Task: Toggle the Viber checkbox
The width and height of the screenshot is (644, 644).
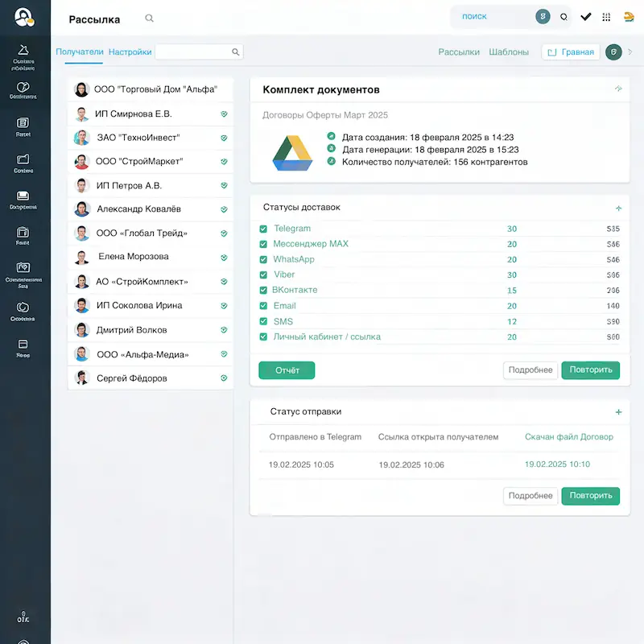Action: 263,275
